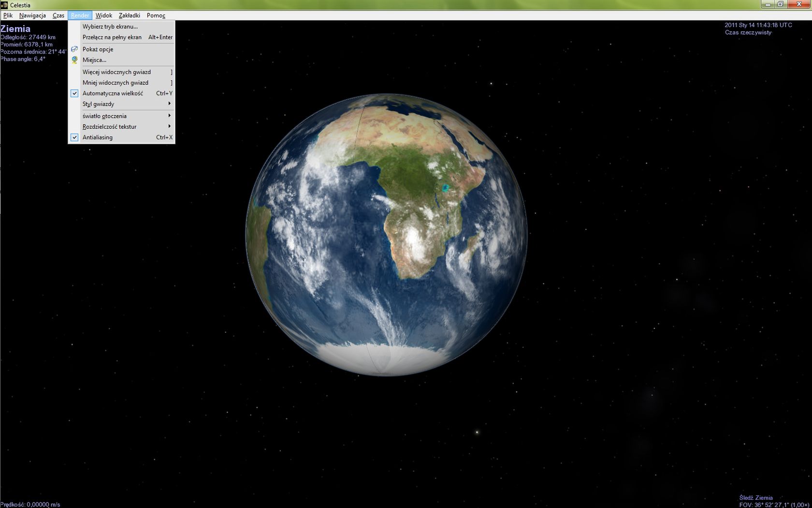Expand Rozdzielczość tekstur submenu
The height and width of the screenshot is (508, 812).
coord(121,127)
